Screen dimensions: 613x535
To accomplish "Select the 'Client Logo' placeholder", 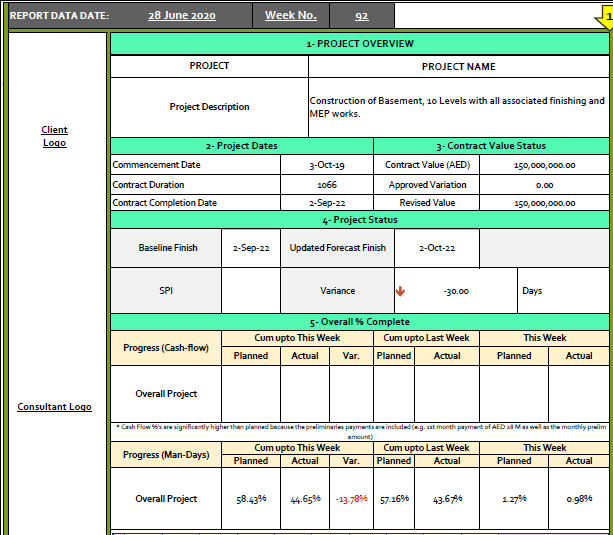I will 54,136.
